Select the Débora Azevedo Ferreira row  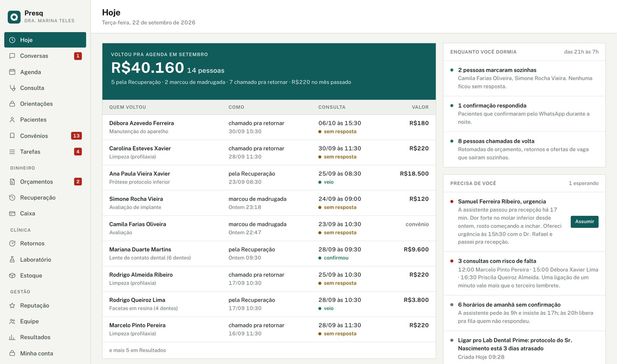click(269, 127)
